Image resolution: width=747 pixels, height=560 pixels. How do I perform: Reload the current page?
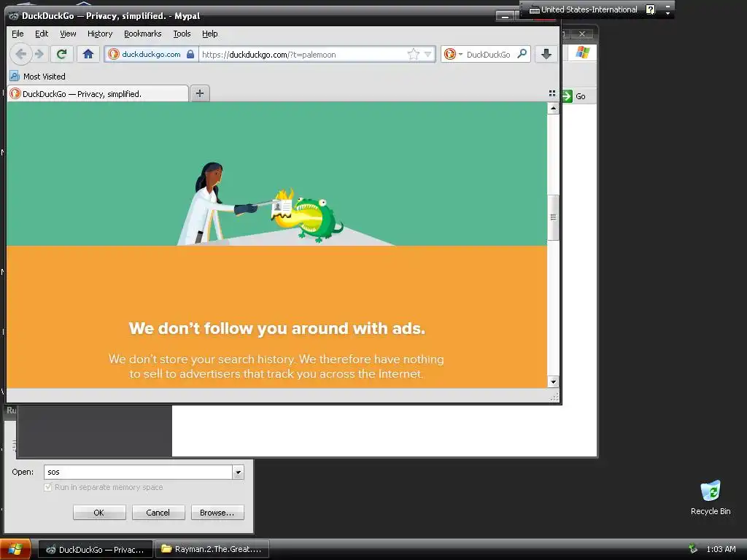(61, 54)
